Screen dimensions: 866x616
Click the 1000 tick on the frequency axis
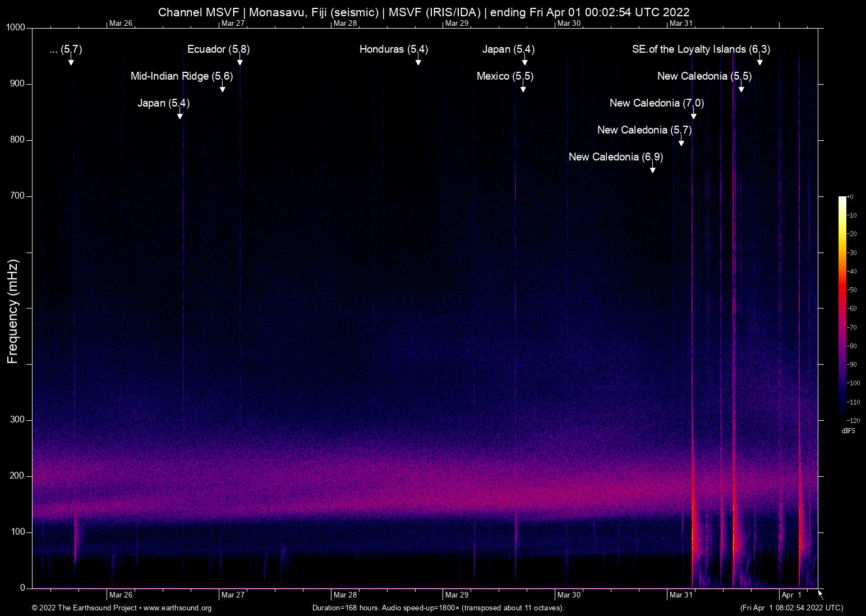16,27
